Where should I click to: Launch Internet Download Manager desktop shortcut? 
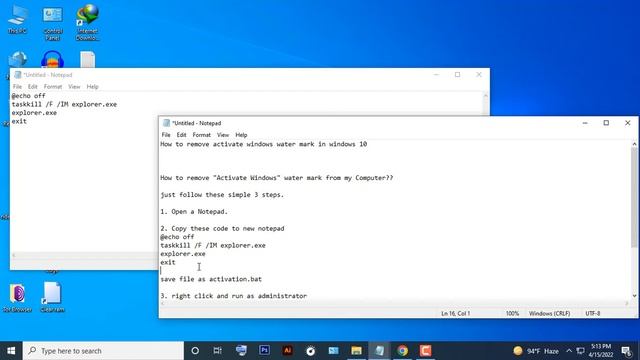coord(87,22)
